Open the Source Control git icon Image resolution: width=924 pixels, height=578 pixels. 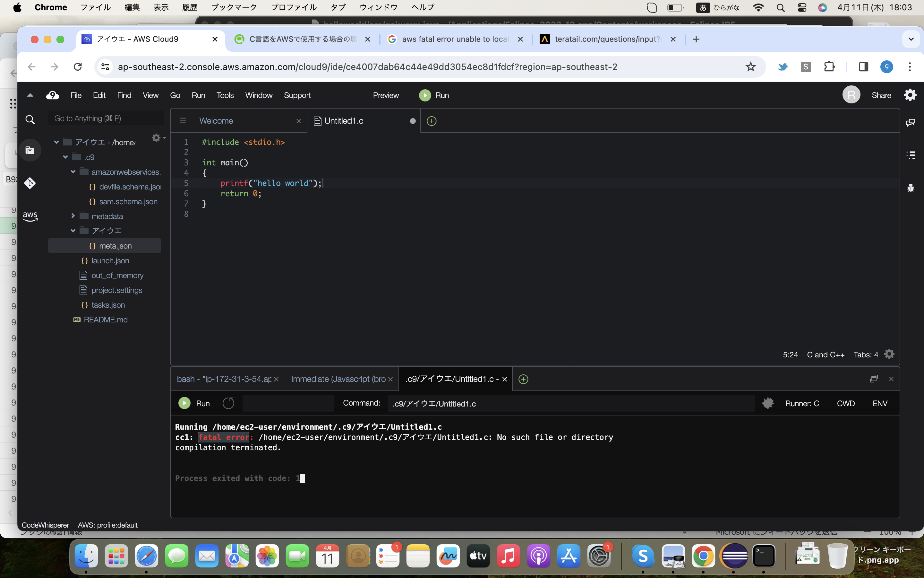click(x=30, y=183)
